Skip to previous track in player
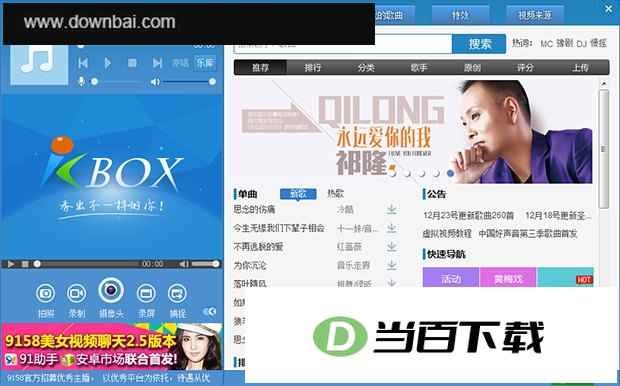The width and height of the screenshot is (620, 386). click(x=83, y=63)
